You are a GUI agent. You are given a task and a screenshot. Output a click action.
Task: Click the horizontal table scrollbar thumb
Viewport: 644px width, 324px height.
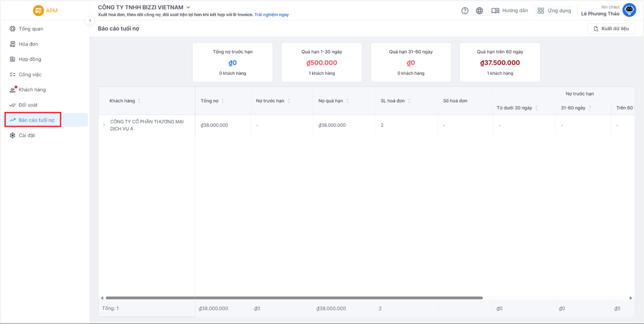pyautogui.click(x=294, y=298)
